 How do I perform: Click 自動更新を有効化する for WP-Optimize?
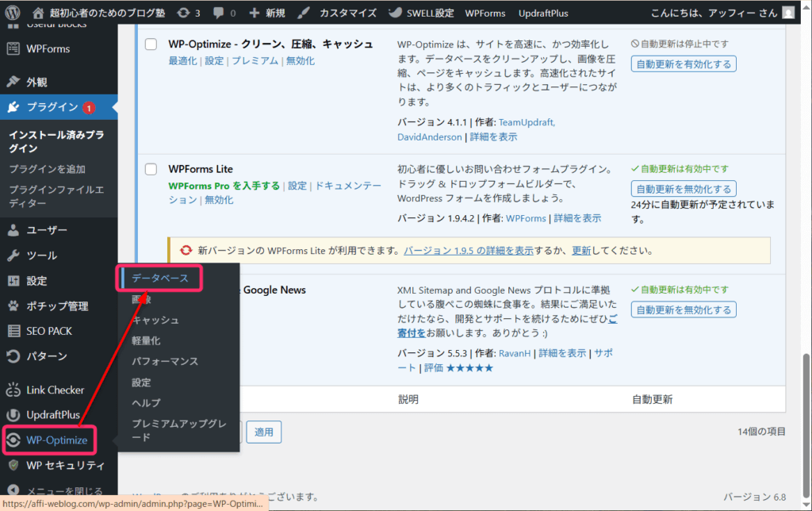click(684, 64)
